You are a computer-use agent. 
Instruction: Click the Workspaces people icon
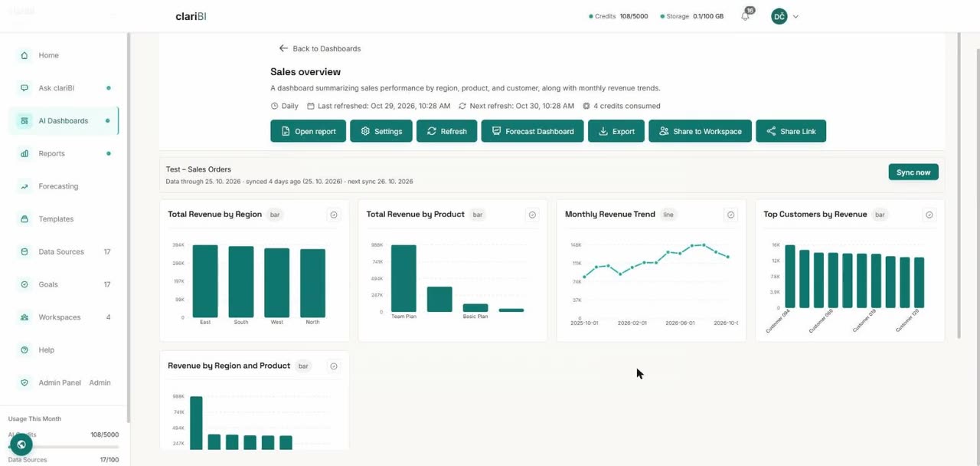[x=24, y=317]
